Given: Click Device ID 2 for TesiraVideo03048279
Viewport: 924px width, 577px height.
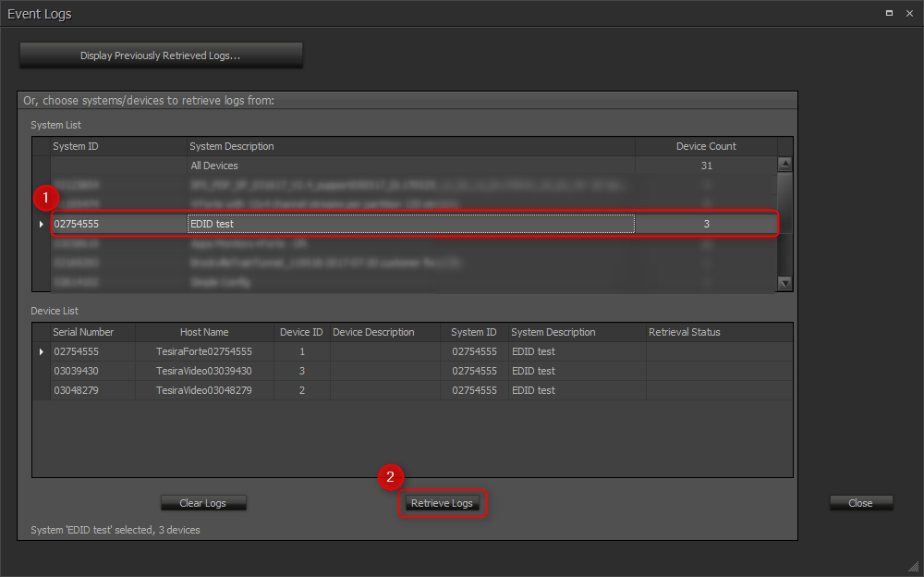Looking at the screenshot, I should (x=302, y=390).
